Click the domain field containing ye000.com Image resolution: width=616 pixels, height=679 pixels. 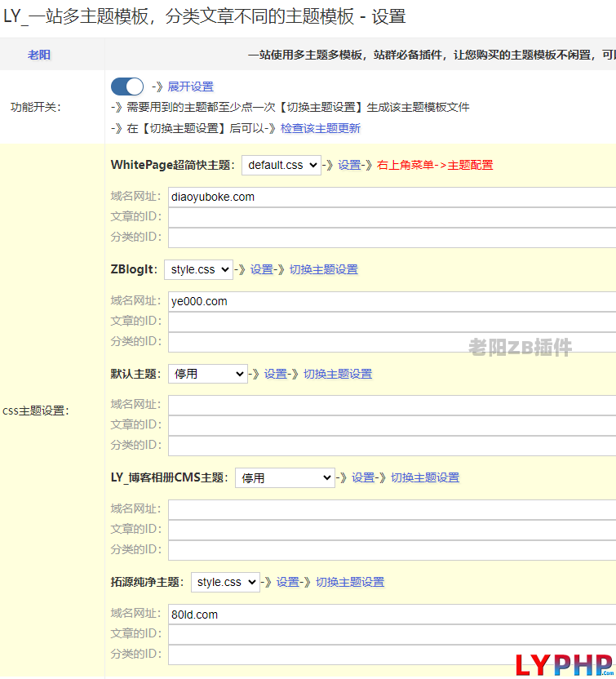(x=392, y=301)
